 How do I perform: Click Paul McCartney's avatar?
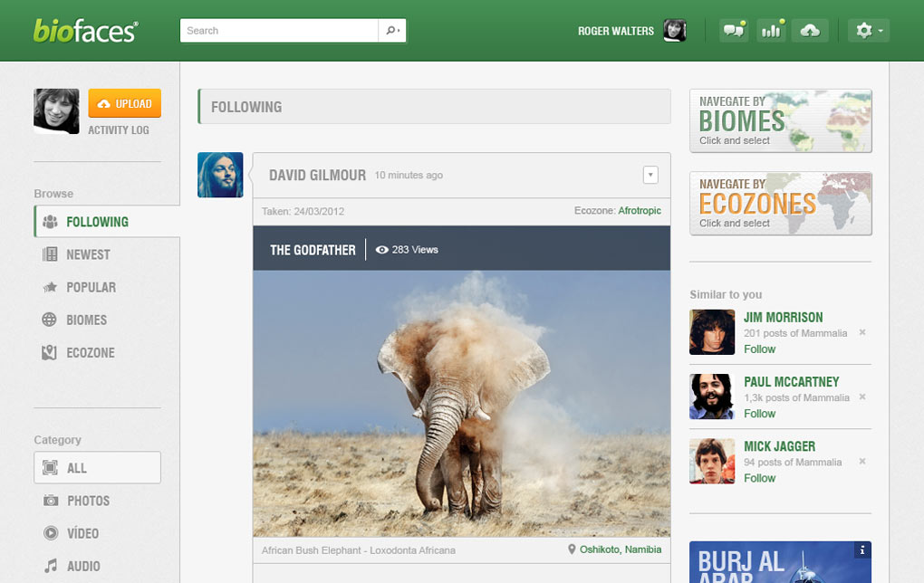pos(712,397)
